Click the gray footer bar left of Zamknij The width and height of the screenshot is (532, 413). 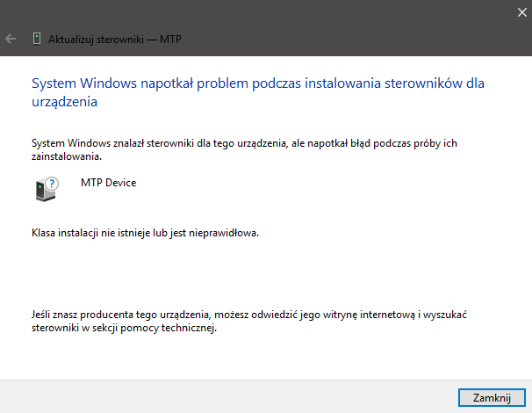pos(219,397)
